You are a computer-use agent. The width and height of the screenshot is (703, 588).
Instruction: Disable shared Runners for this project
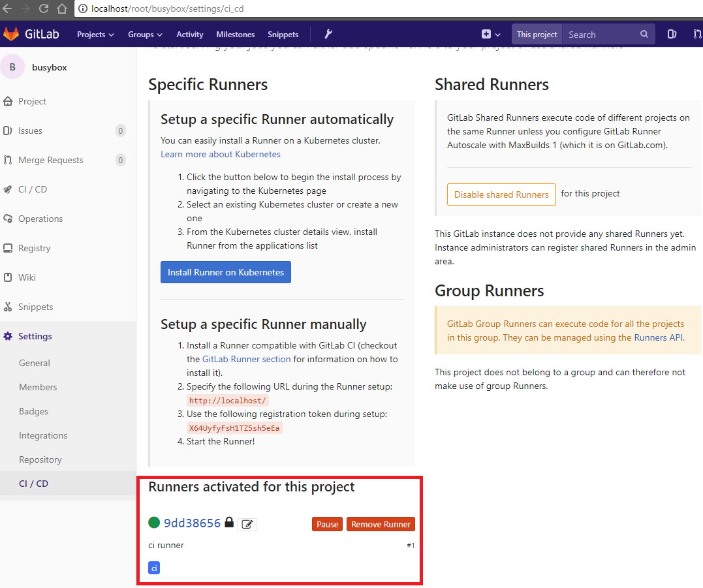coord(501,194)
